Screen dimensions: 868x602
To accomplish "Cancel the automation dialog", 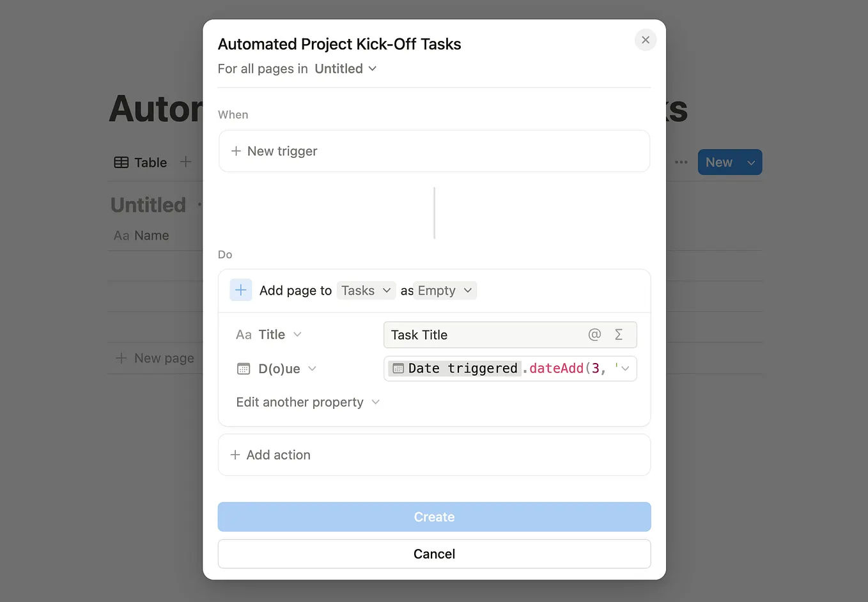I will 434,553.
